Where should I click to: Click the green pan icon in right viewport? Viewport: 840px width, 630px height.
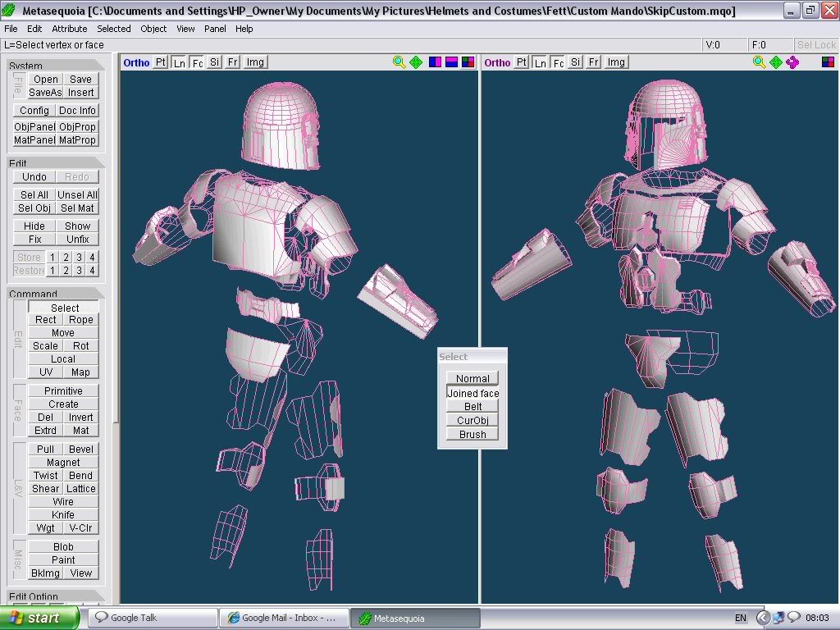point(776,62)
